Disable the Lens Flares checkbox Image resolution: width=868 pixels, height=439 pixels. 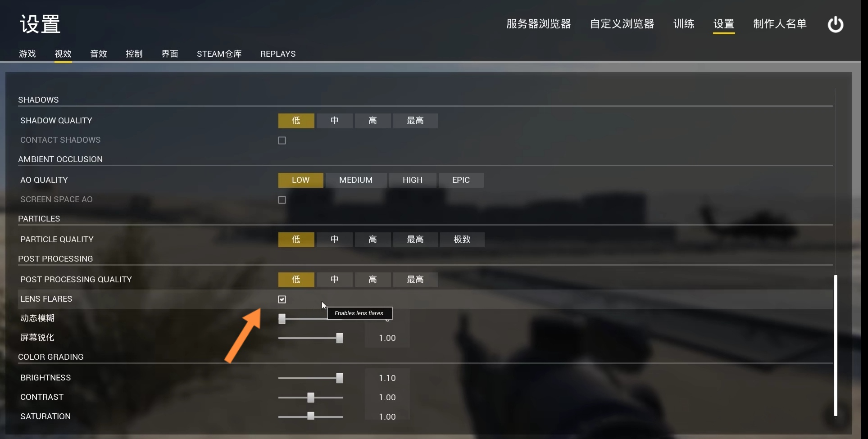click(x=282, y=299)
